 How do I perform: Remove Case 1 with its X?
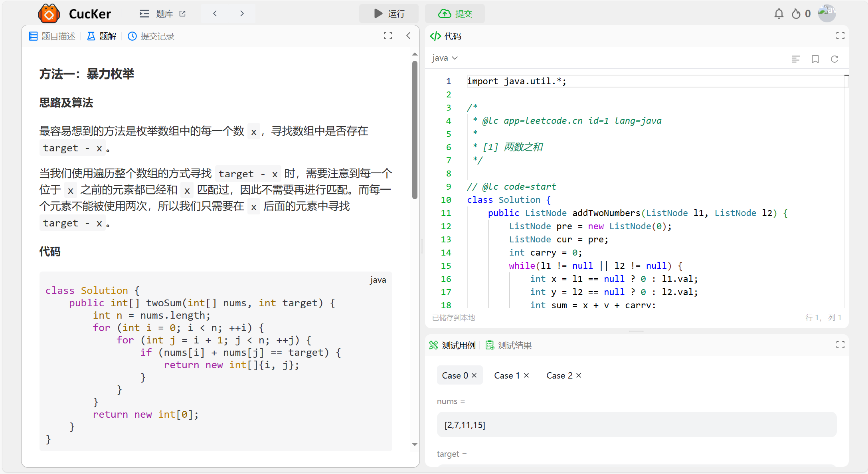[x=526, y=375]
